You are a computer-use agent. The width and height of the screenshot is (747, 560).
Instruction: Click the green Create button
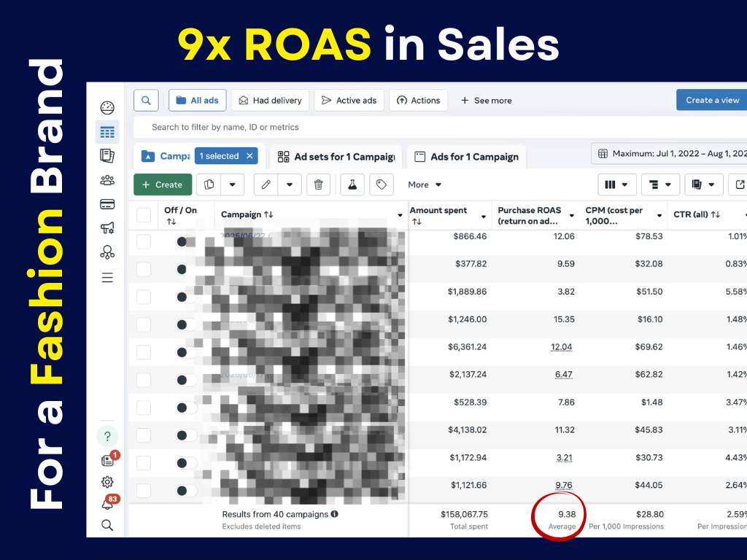pyautogui.click(x=163, y=184)
